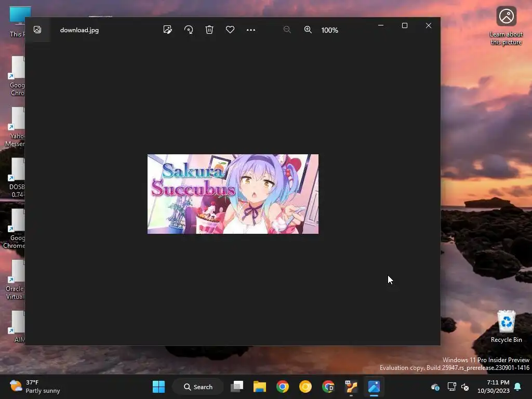This screenshot has width=532, height=399.
Task: Delete the image with the trash icon
Action: pos(209,30)
